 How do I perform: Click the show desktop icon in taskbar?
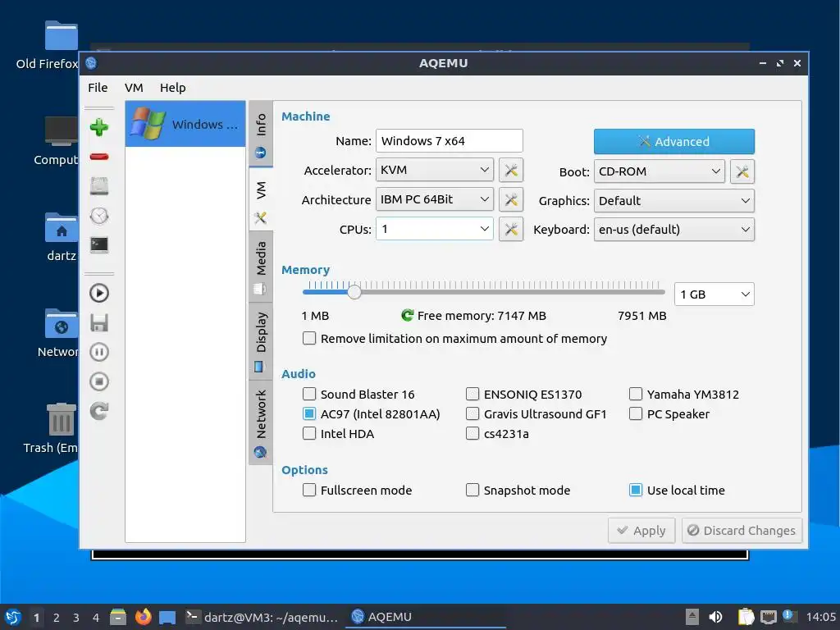(167, 617)
